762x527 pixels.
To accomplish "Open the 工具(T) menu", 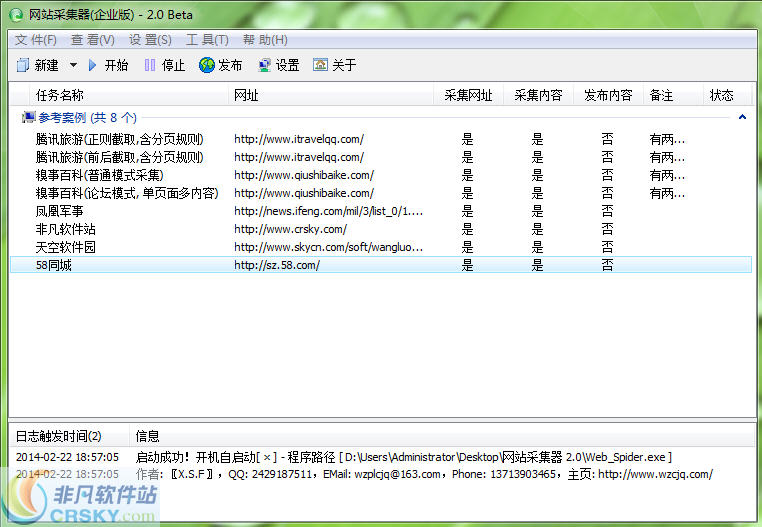I will [x=207, y=40].
